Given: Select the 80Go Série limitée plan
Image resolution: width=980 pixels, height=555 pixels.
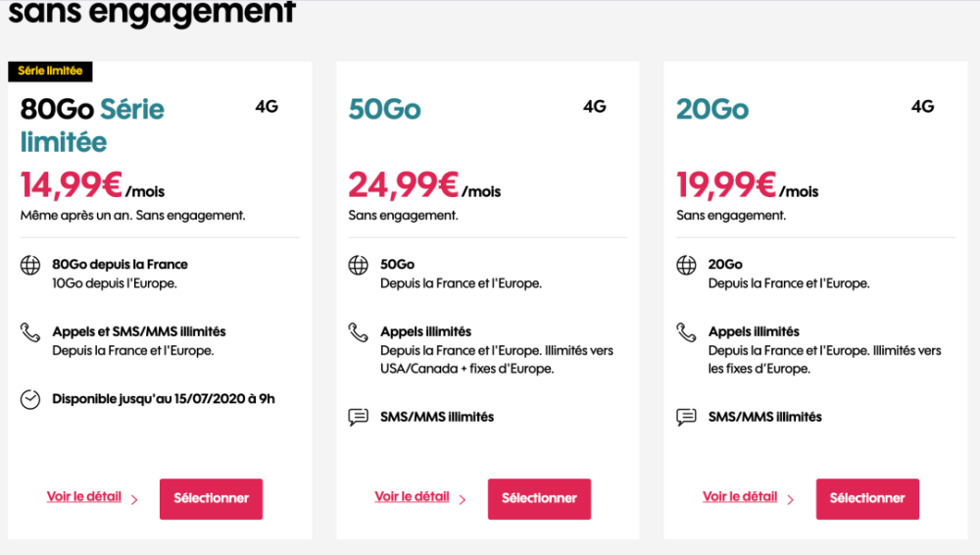Looking at the screenshot, I should [211, 498].
